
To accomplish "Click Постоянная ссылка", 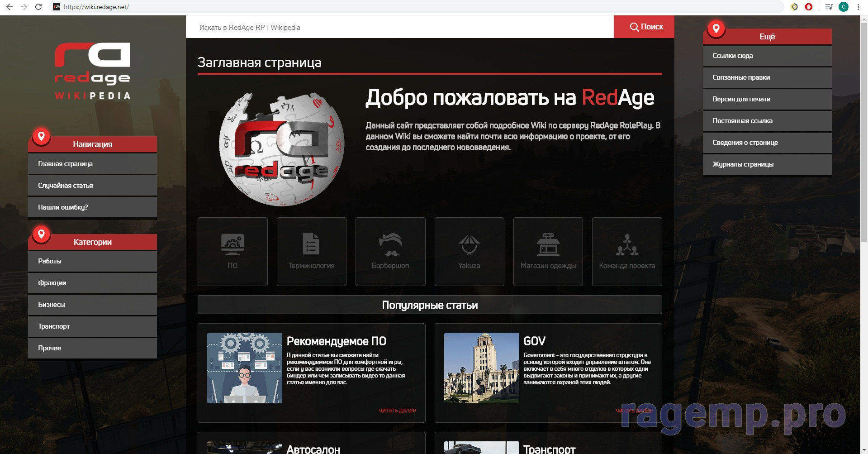I will pos(767,121).
